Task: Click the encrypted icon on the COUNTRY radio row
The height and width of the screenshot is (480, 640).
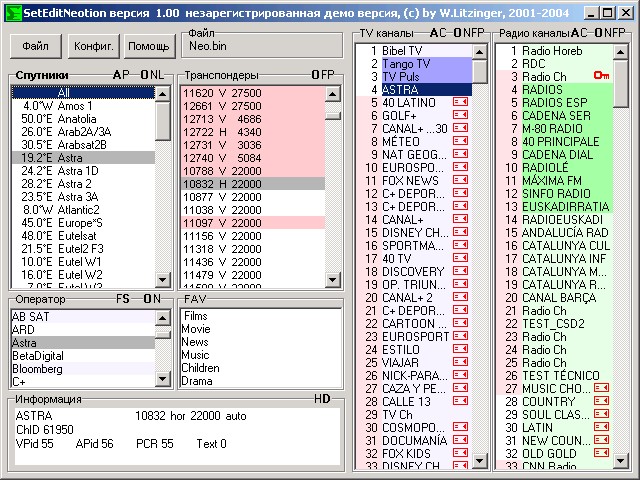Action: [600, 401]
